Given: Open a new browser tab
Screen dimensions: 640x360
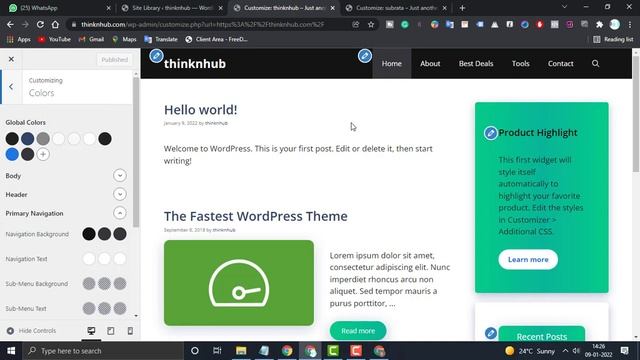Looking at the screenshot, I should pyautogui.click(x=462, y=8).
